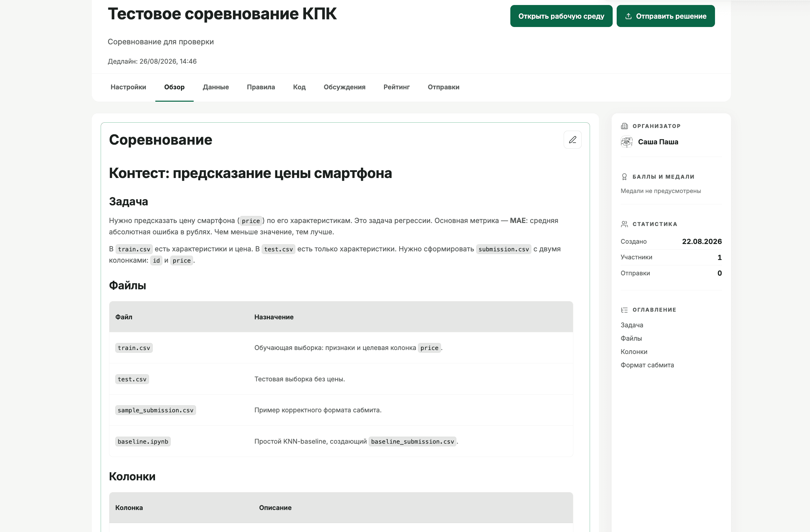
Task: Click the pencil edit icon for the description
Action: coord(572,140)
